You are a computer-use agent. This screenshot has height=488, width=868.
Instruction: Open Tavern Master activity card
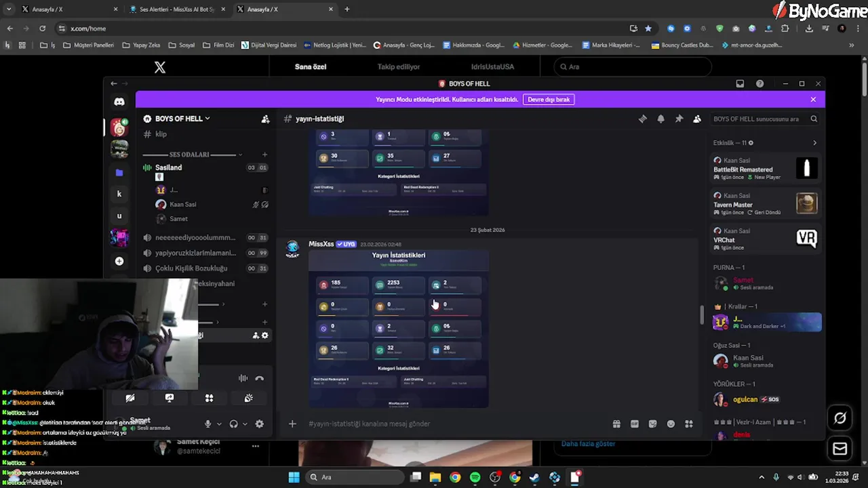[x=765, y=203]
